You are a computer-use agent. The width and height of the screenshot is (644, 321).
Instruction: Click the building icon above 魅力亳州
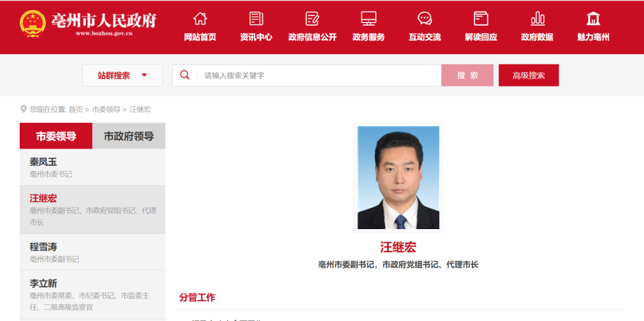click(593, 18)
